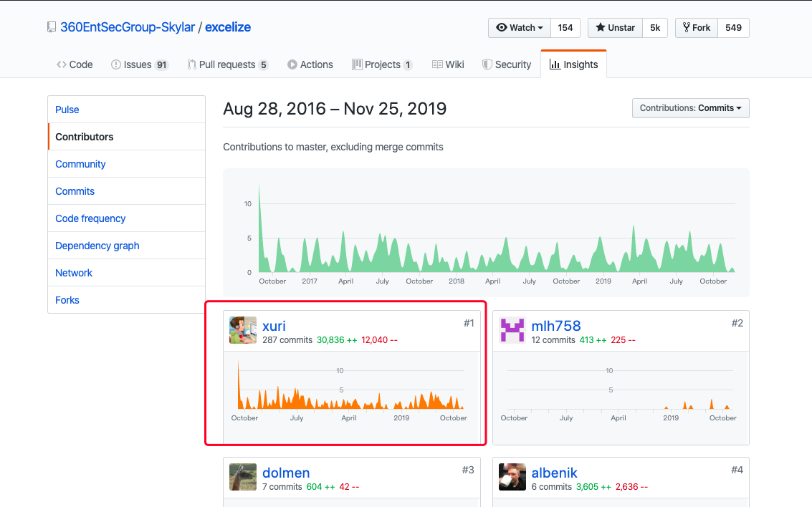Click the 360EntSecGroup-Skylar owner link
Screen dimensions: 812x507
[x=128, y=27]
